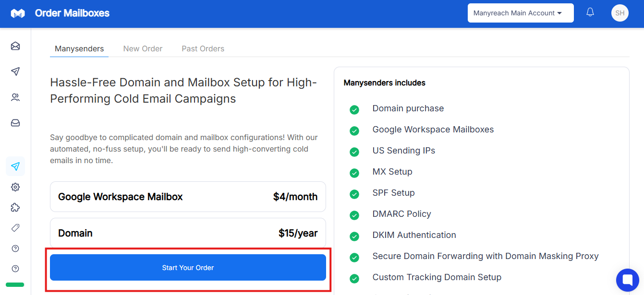This screenshot has height=295, width=644.
Task: Expand the Manyreach Main Account dropdown
Action: (x=521, y=13)
